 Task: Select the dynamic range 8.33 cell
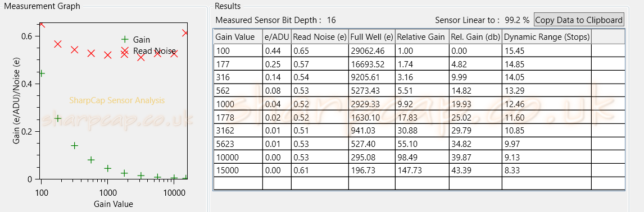pos(547,170)
